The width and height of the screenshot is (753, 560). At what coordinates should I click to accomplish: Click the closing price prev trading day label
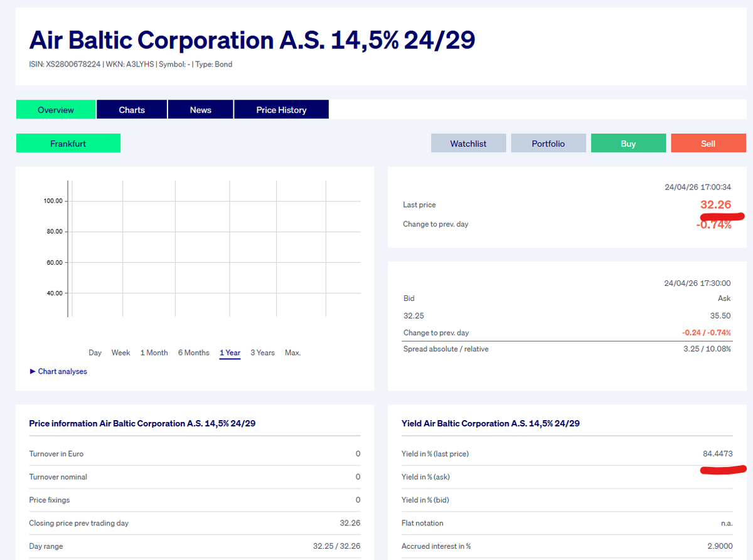coord(79,523)
